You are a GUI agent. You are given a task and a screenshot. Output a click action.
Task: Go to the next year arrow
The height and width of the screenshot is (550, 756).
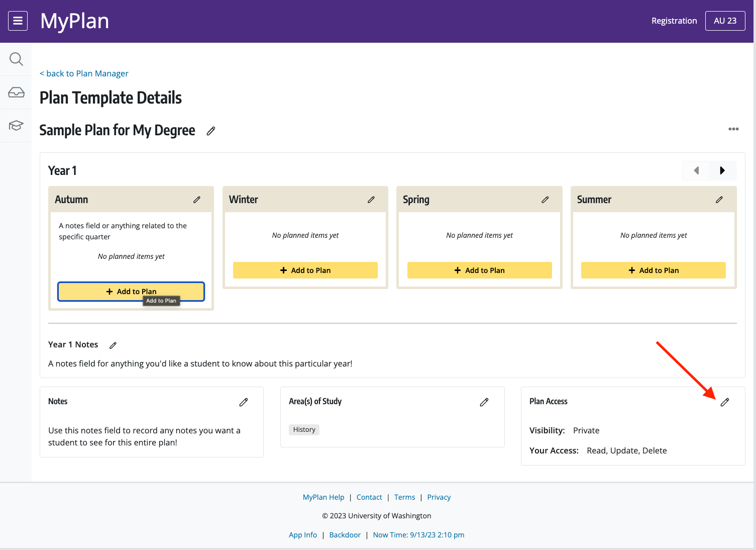click(723, 170)
